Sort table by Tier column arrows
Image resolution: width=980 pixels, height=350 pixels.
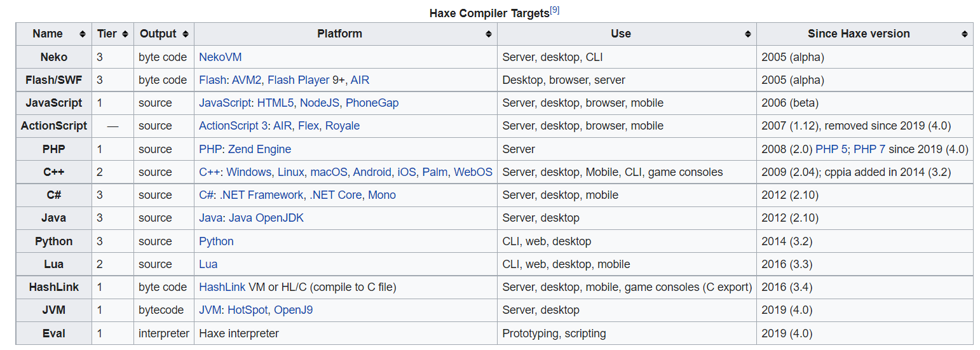point(125,34)
